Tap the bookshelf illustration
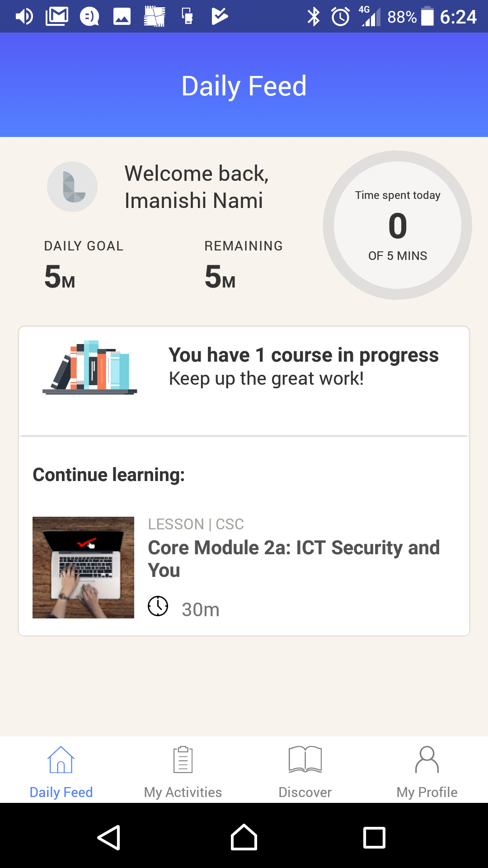Image resolution: width=488 pixels, height=868 pixels. coord(90,368)
